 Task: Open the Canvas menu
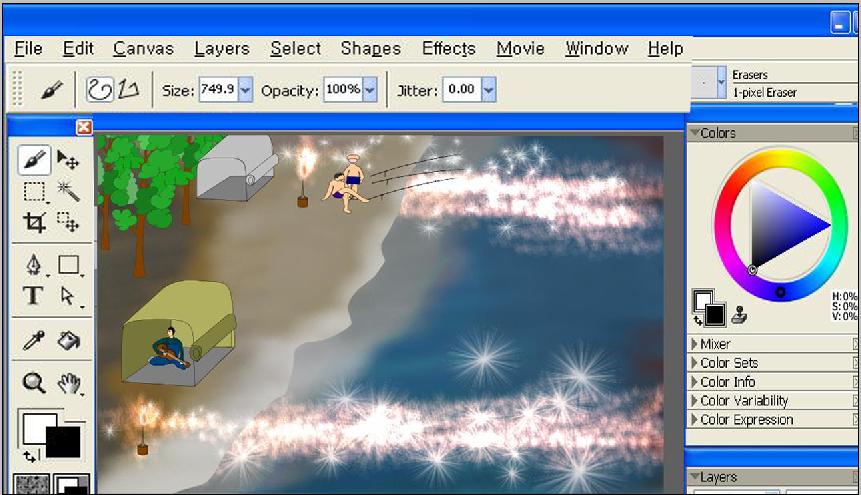point(143,49)
